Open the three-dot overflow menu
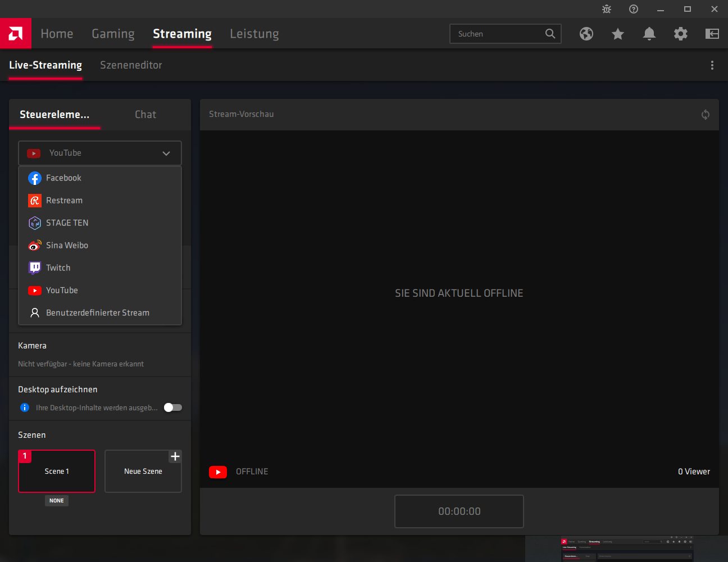This screenshot has width=728, height=562. pyautogui.click(x=712, y=65)
